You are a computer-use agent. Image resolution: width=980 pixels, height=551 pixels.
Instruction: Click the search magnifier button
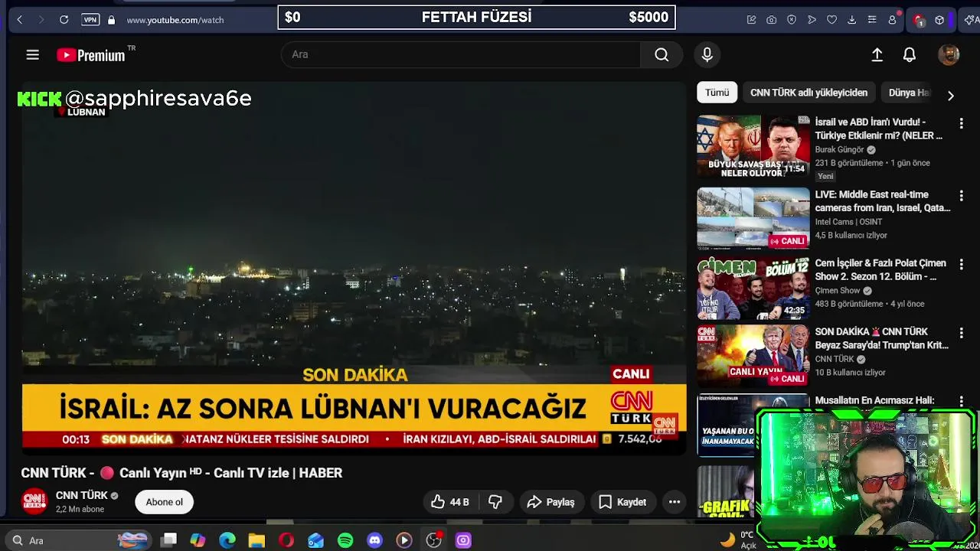661,54
